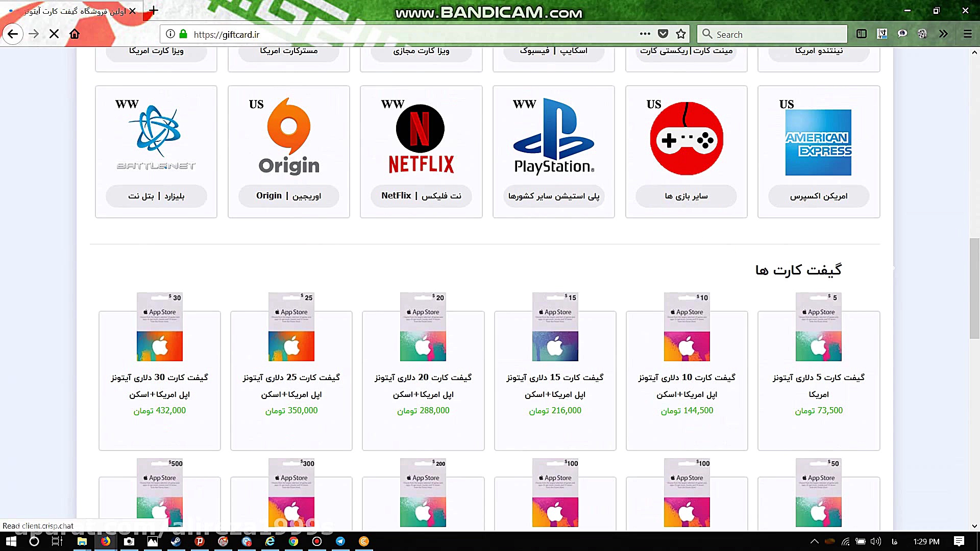Expand the toolbar overflow chevron
This screenshot has height=551, width=980.
pos(943,34)
